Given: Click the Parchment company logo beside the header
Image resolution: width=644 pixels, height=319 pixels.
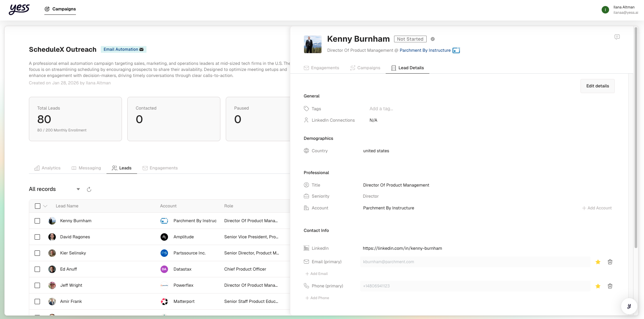Looking at the screenshot, I should pyautogui.click(x=456, y=50).
